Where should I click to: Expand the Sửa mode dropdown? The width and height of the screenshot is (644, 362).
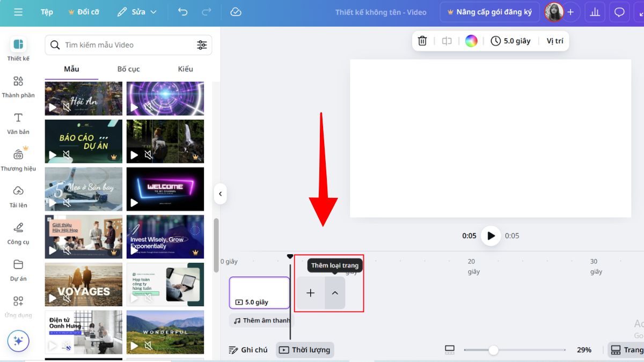pyautogui.click(x=137, y=12)
